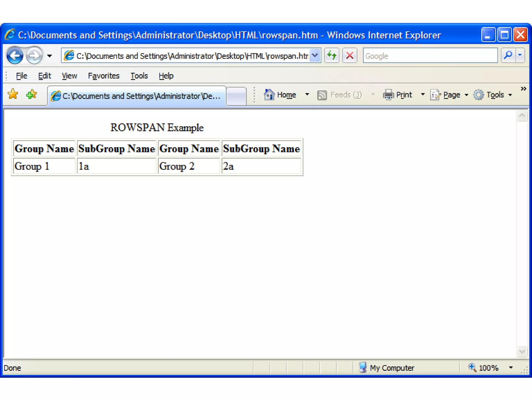
Task: Expand the address bar dropdown arrow
Action: [x=315, y=55]
